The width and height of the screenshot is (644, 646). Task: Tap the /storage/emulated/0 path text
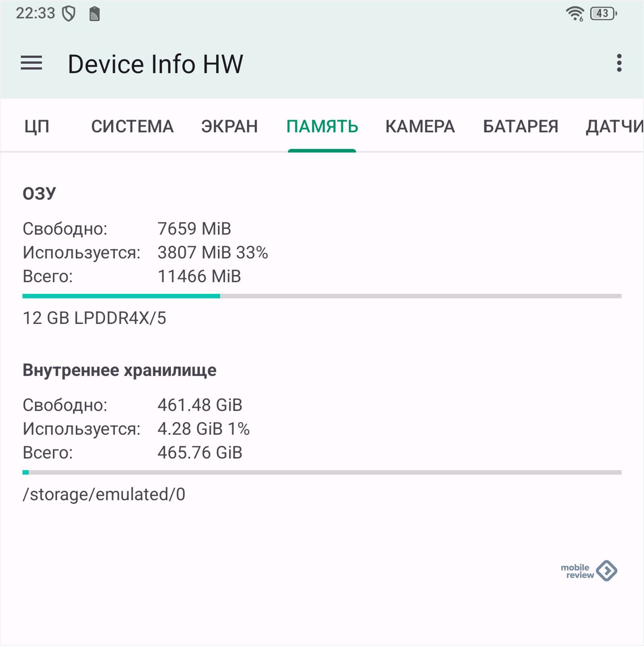(x=104, y=494)
